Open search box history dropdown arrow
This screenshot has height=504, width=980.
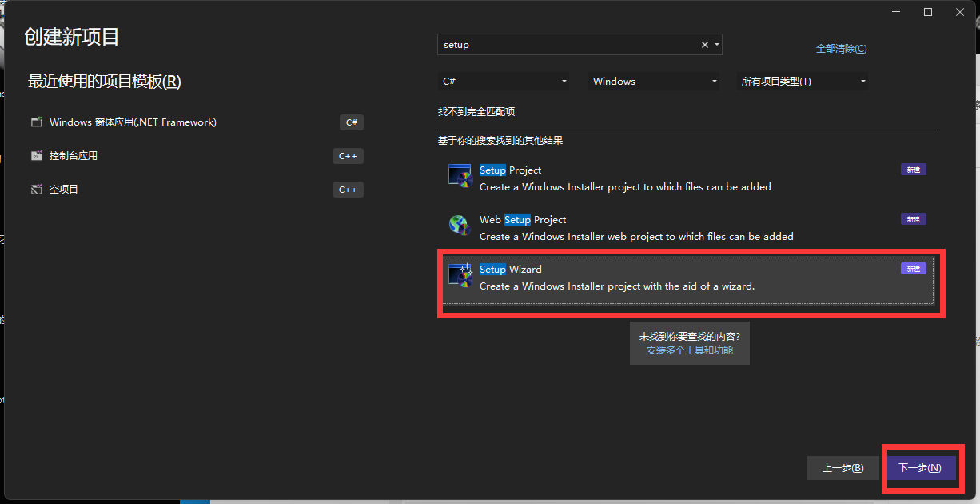[x=717, y=45]
